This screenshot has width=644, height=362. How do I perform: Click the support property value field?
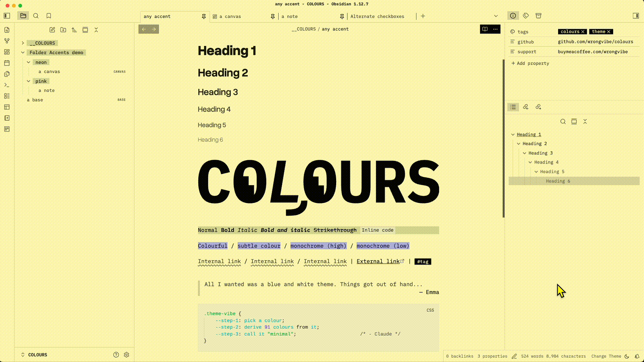(x=598, y=52)
